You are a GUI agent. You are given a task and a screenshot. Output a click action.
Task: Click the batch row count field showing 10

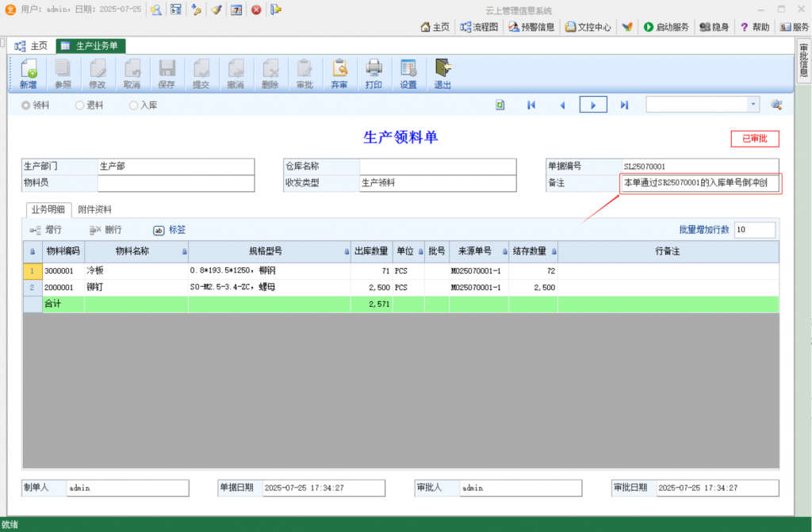point(755,229)
